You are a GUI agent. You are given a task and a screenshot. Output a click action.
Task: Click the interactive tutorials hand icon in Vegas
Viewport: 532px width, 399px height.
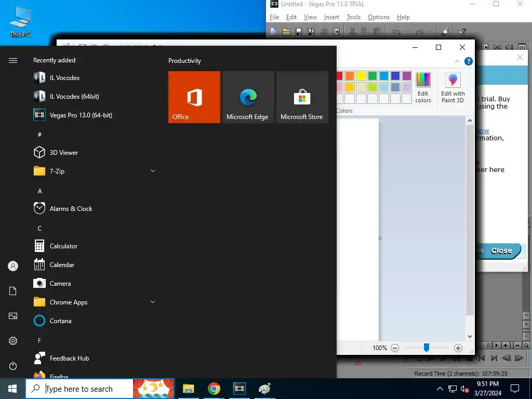(445, 32)
